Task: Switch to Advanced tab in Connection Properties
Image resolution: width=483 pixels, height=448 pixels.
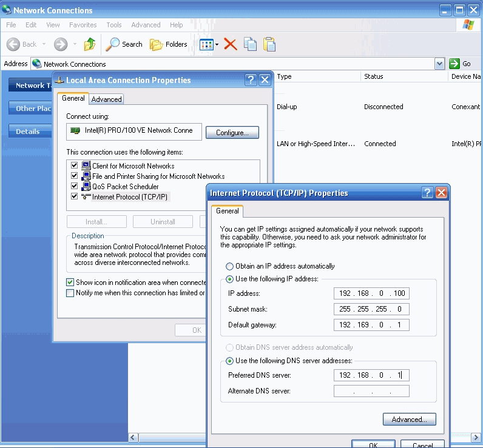Action: point(106,99)
